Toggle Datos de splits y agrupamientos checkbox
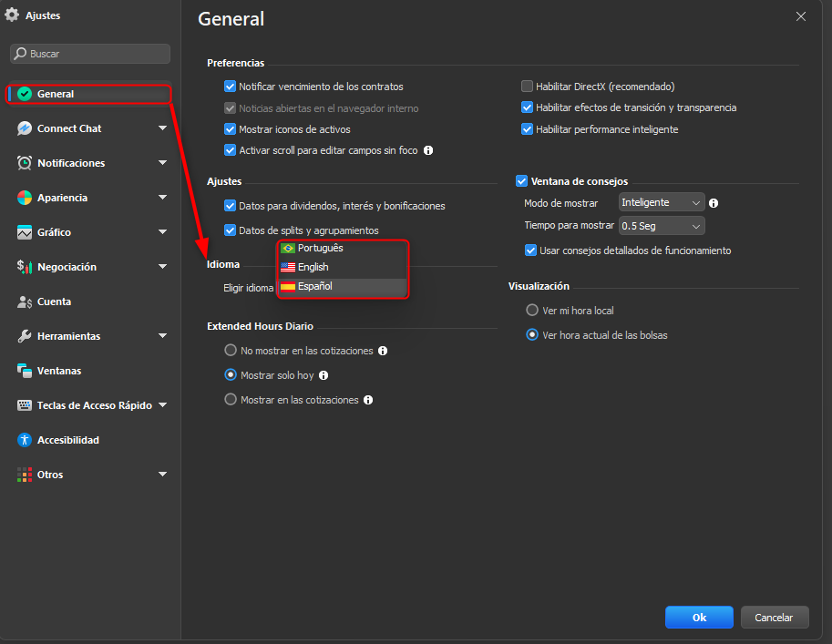 tap(230, 230)
